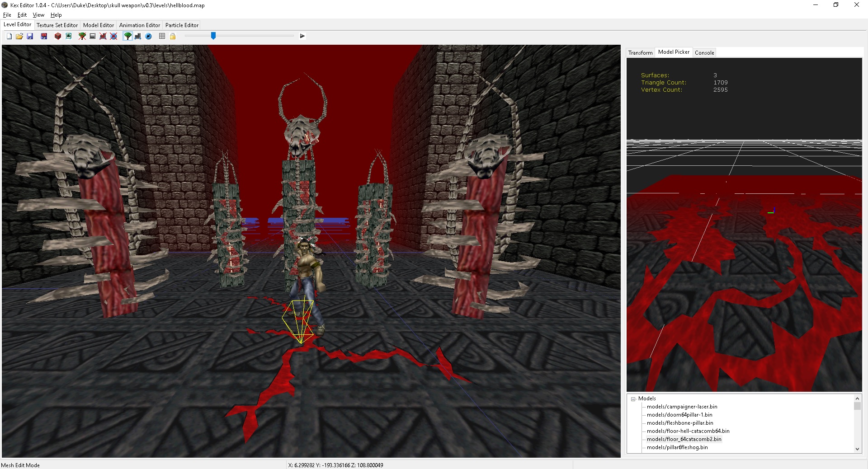Click the crossed-out tree icon

pyautogui.click(x=82, y=36)
